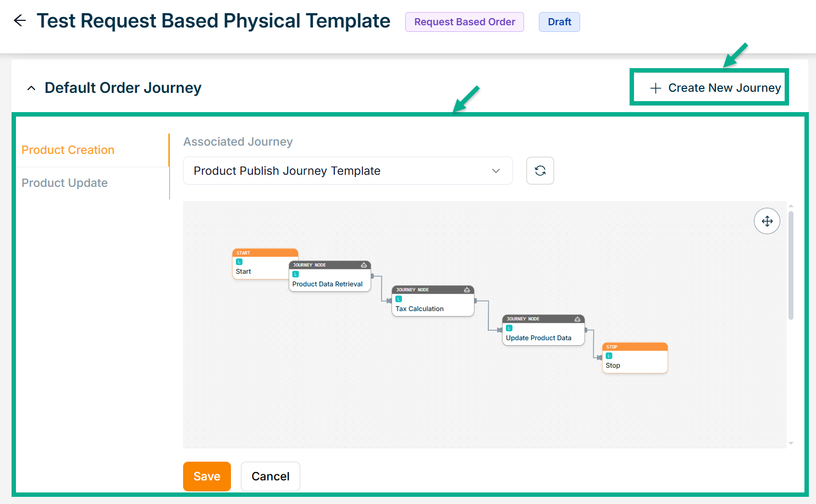The height and width of the screenshot is (504, 816).
Task: Click the robot icon on Update Product Data node
Action: (x=577, y=319)
